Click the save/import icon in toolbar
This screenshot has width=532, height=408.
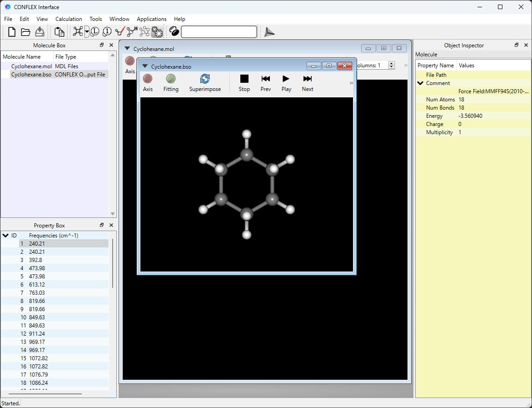(x=40, y=31)
